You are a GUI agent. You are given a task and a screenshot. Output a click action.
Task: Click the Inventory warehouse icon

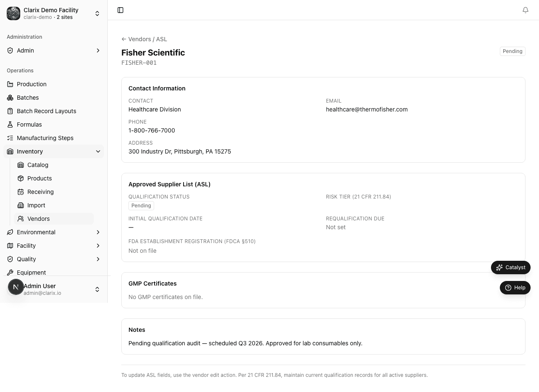click(x=10, y=151)
